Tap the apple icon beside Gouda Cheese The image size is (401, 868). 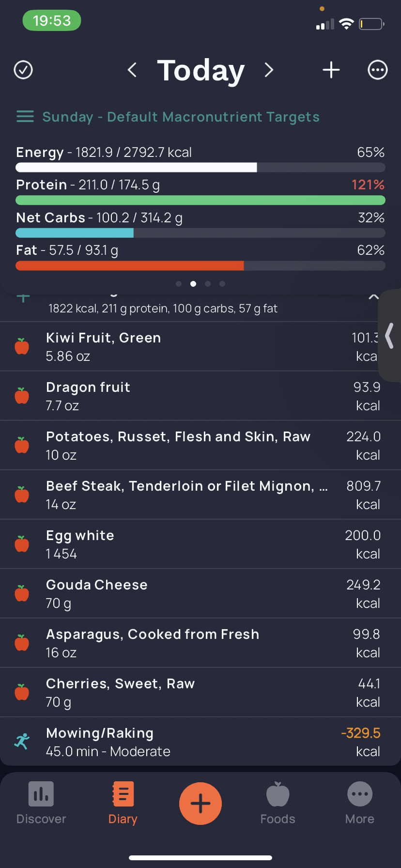22,593
